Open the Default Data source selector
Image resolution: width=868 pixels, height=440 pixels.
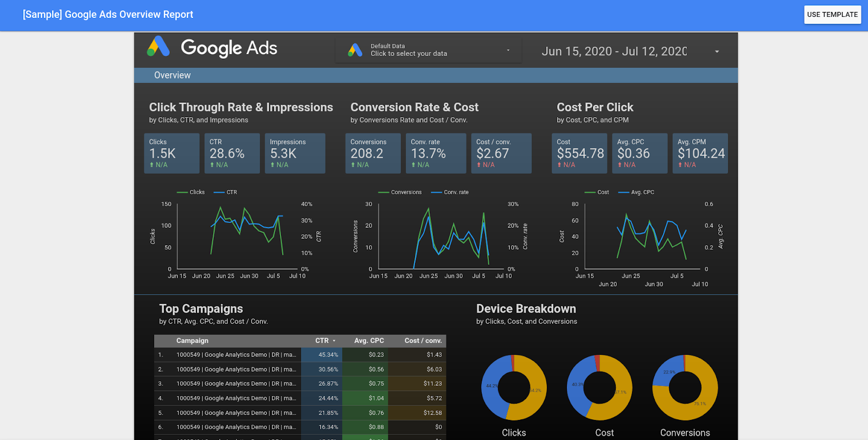(429, 50)
